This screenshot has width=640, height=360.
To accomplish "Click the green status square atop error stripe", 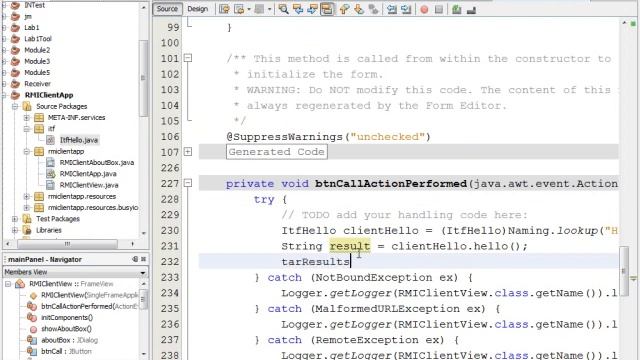I will point(633,24).
